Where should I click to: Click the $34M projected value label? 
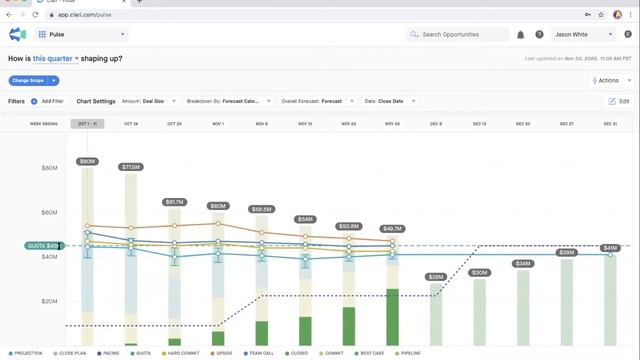pos(523,264)
